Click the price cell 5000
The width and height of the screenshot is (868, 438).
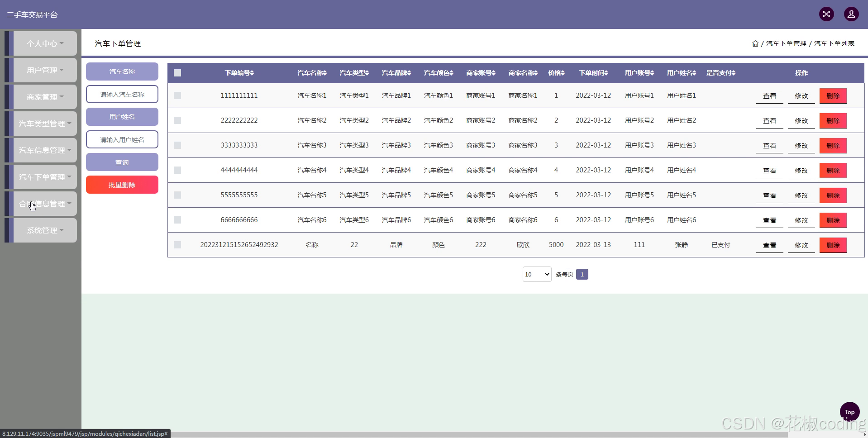pyautogui.click(x=556, y=245)
